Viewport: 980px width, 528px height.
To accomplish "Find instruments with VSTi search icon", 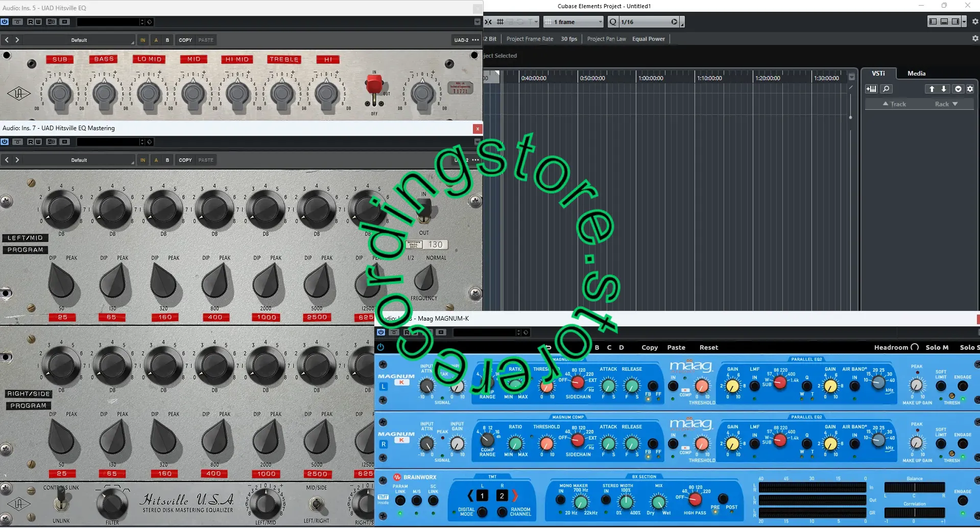I will 886,89.
